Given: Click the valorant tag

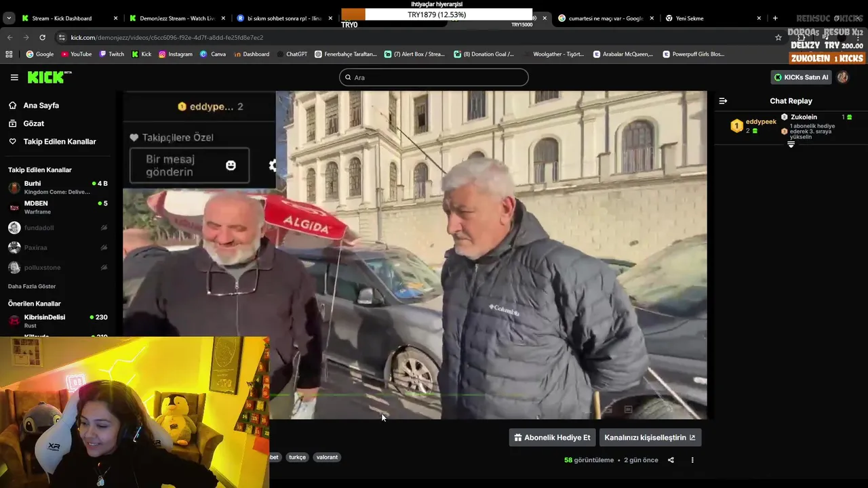Looking at the screenshot, I should pos(327,457).
